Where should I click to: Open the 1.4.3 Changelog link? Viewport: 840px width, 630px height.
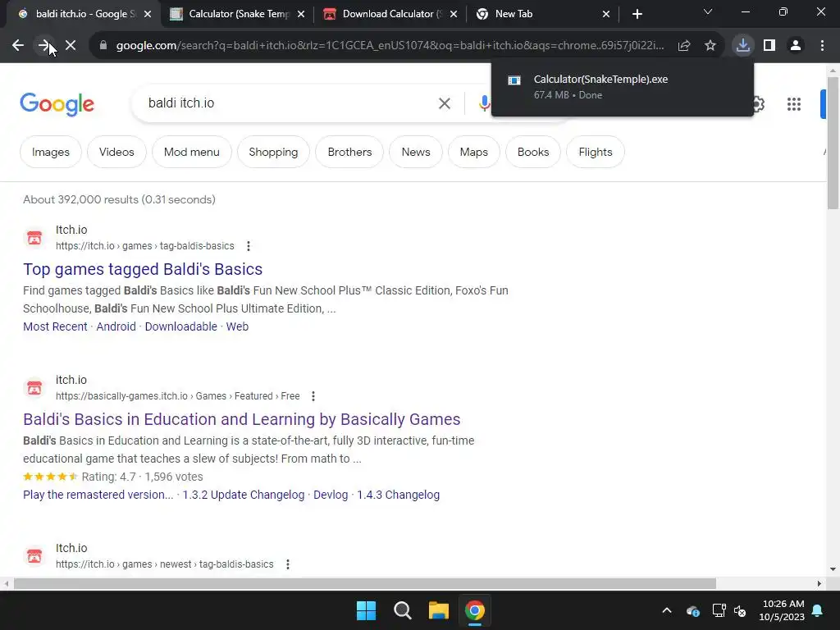398,495
